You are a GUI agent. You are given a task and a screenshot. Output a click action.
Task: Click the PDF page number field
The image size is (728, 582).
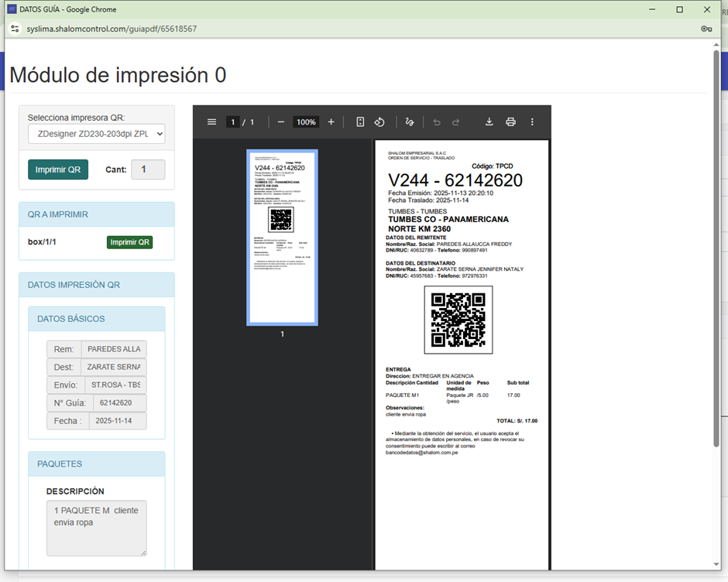pos(232,122)
